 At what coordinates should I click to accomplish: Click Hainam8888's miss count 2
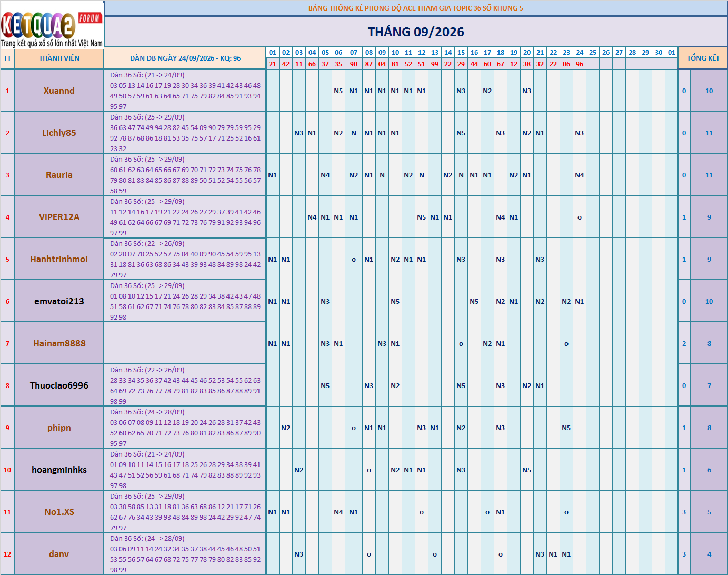684,343
